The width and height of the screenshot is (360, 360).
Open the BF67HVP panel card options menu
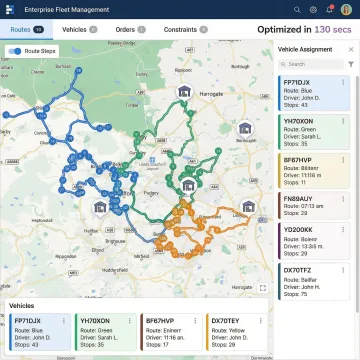(343, 160)
